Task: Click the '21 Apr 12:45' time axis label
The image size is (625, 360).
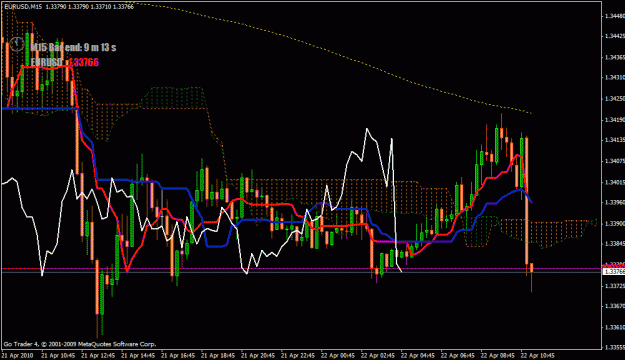Action: tap(98, 355)
